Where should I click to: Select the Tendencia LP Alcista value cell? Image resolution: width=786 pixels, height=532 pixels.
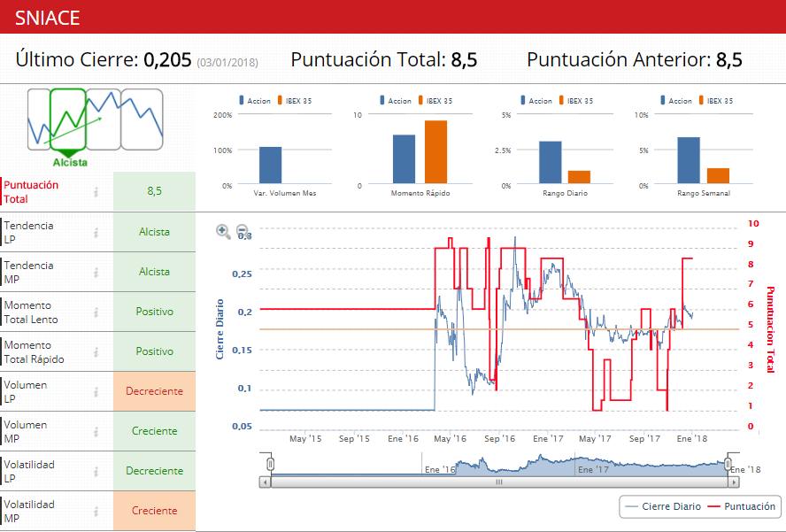tap(154, 232)
